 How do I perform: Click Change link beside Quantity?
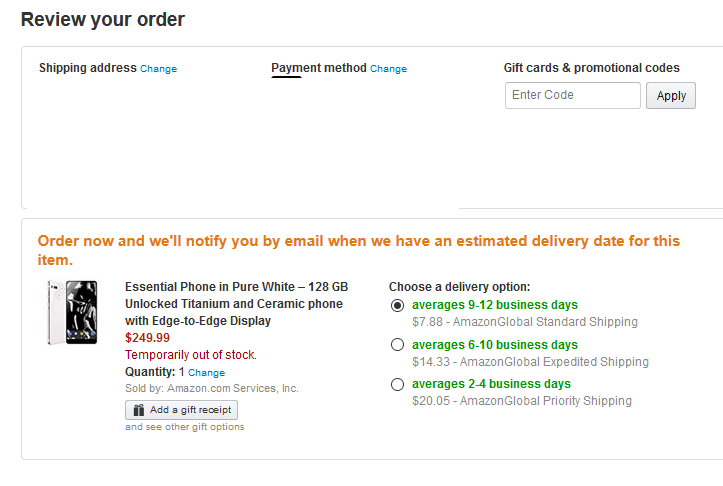(207, 373)
